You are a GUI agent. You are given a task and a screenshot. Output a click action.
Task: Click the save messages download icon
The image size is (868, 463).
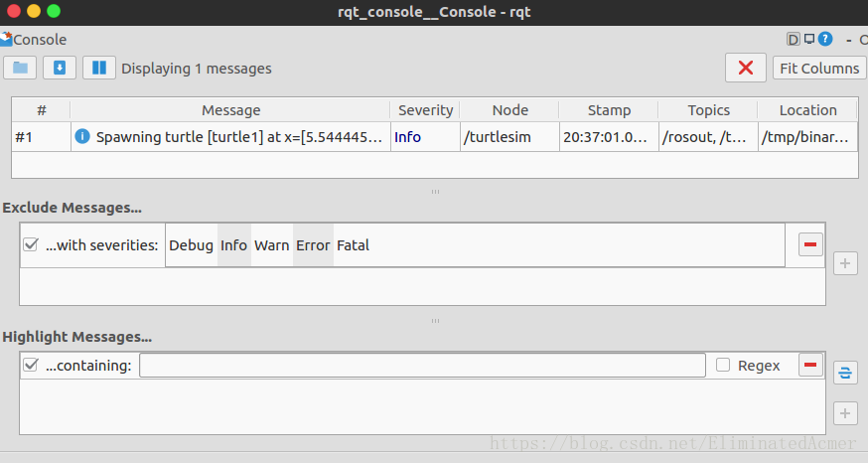pos(60,68)
